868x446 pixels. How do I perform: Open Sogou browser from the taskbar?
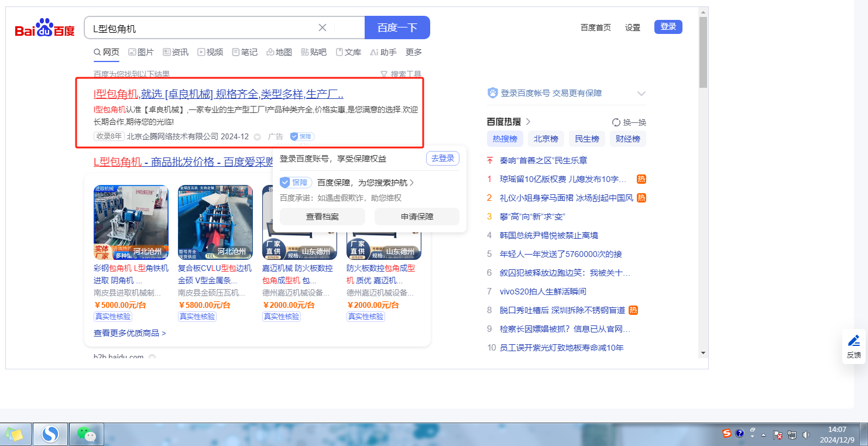50,434
